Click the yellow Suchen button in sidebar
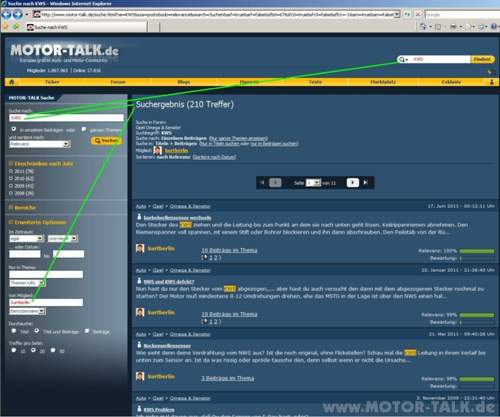This screenshot has height=417, width=500. (x=106, y=141)
